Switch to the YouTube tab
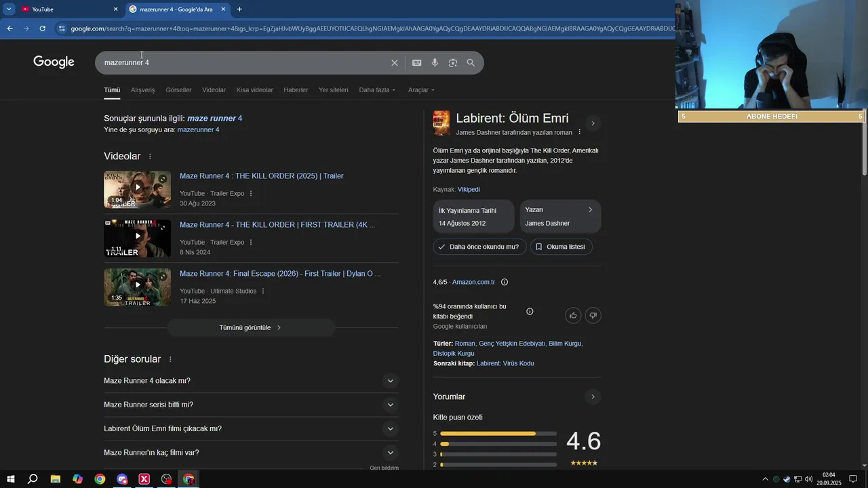Image resolution: width=868 pixels, height=488 pixels. (70, 9)
